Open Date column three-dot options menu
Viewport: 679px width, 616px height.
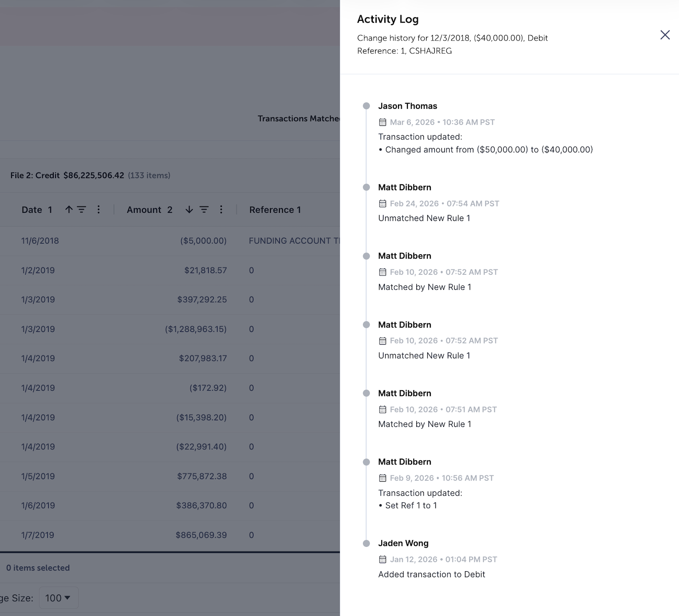point(99,209)
